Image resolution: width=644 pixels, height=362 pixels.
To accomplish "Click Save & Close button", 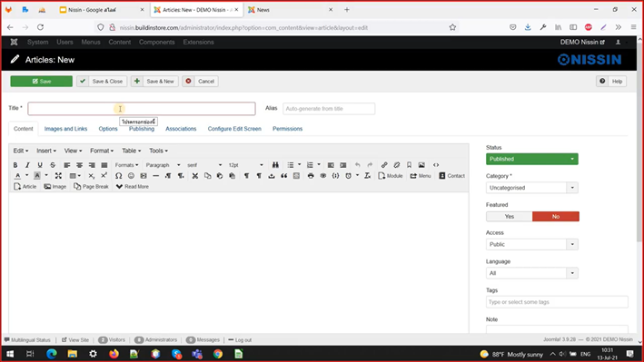I will click(102, 82).
